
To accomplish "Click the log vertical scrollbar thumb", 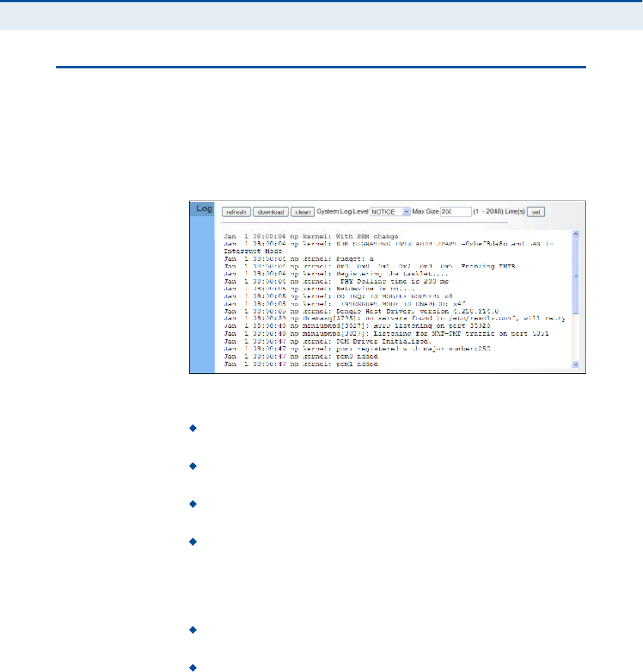I will click(575, 277).
